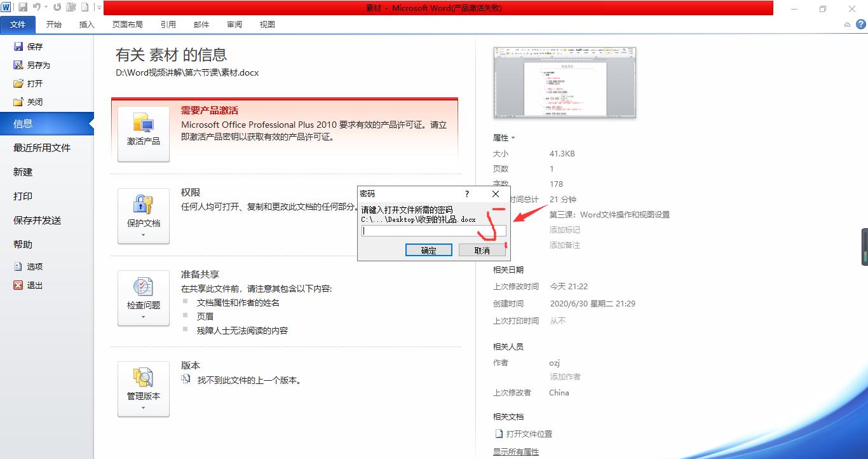The image size is (868, 459).
Task: Switch to the 审阅 ribbon tab
Action: click(x=234, y=24)
